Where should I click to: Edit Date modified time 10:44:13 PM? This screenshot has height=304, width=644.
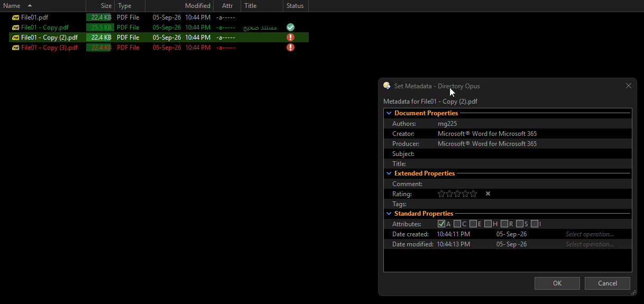click(453, 244)
